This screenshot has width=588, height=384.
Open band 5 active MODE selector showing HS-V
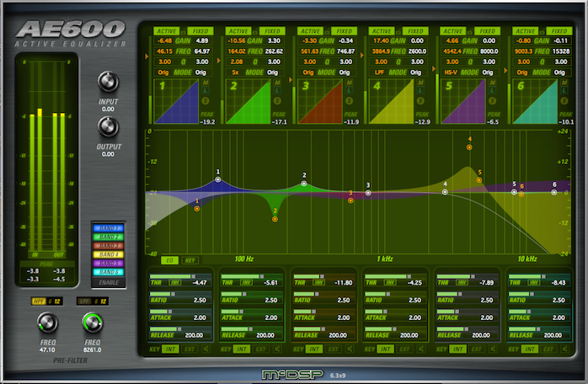point(451,72)
